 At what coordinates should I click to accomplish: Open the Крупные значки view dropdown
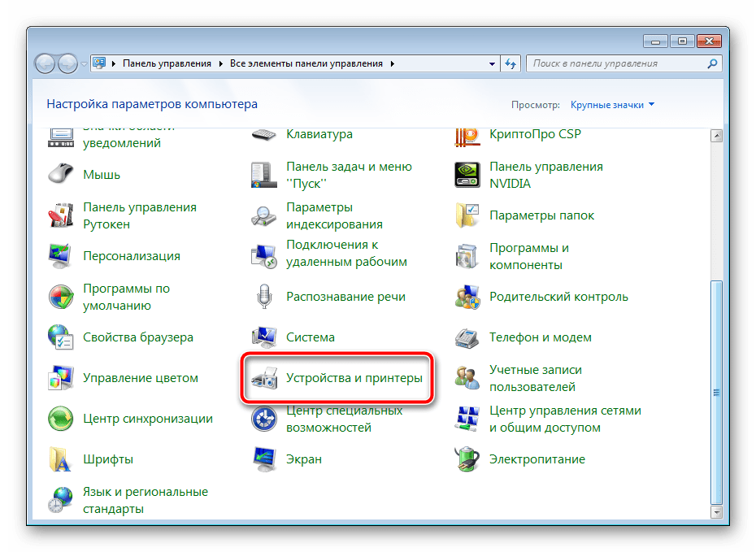612,105
